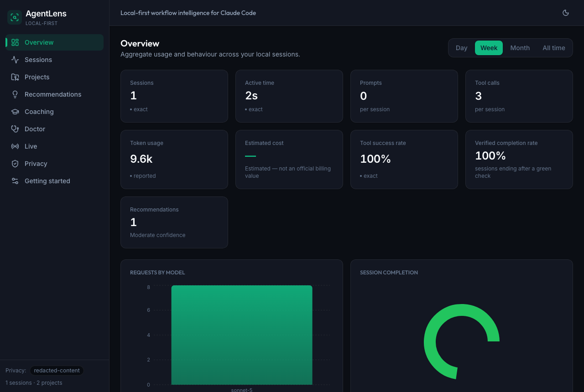The image size is (584, 392).
Task: Open the Projects page
Action: [55, 77]
